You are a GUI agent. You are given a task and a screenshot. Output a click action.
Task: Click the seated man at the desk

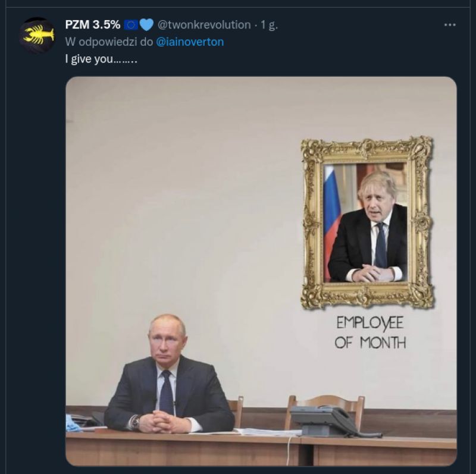[169, 374]
